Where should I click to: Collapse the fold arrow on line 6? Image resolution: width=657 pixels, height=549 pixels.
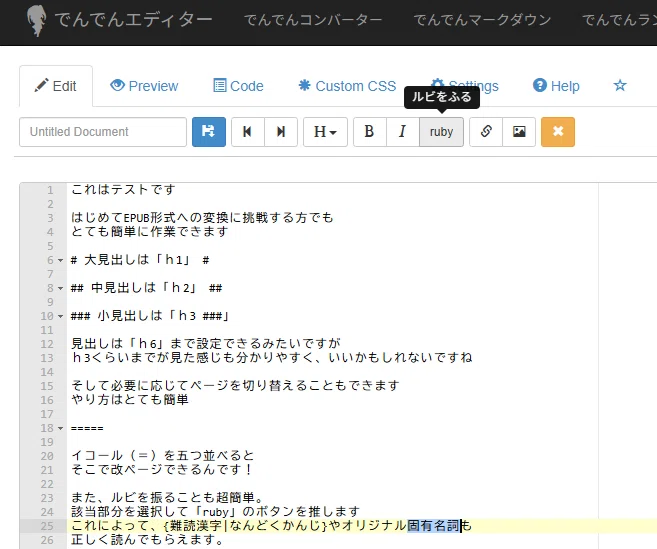60,260
